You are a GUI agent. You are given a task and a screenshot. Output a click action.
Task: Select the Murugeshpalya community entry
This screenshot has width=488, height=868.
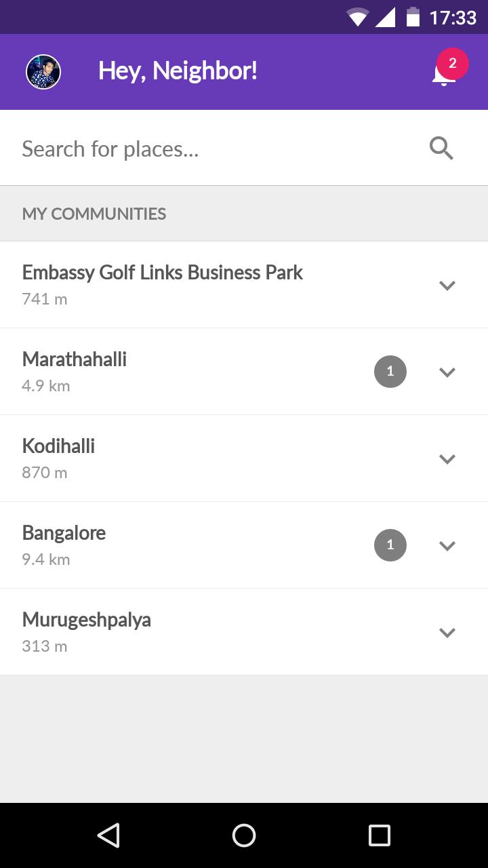(87, 631)
